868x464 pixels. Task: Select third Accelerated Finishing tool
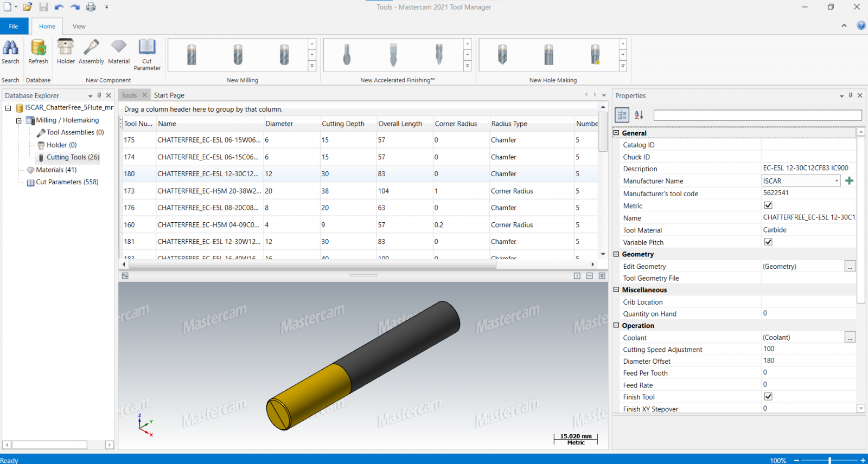coord(439,55)
